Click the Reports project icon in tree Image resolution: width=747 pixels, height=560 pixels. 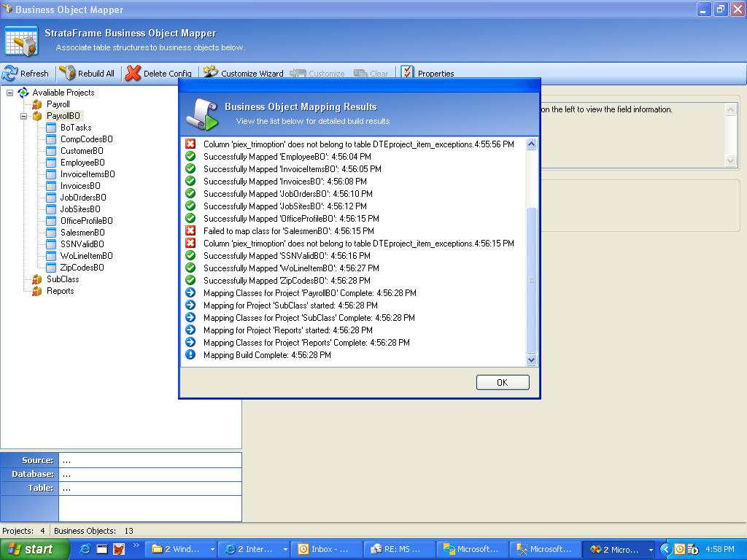pos(36,291)
